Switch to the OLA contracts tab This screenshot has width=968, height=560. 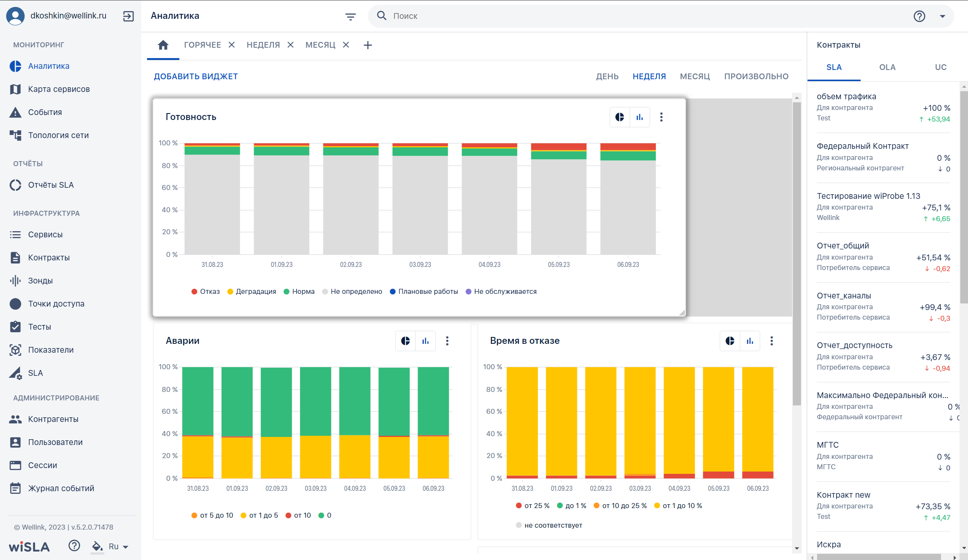pyautogui.click(x=887, y=67)
